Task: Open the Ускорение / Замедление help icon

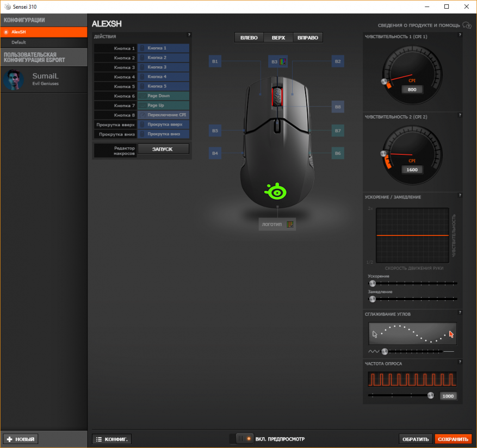Action: tap(460, 195)
